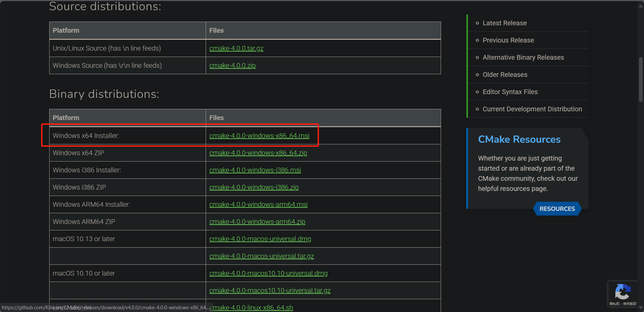Download cmake-4.0.0-macos-universal.dmg

[260, 239]
